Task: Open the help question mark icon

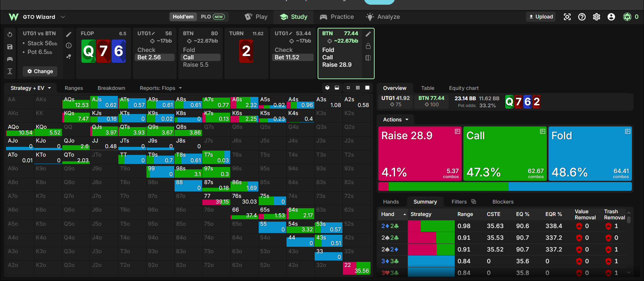Action: 582,17
